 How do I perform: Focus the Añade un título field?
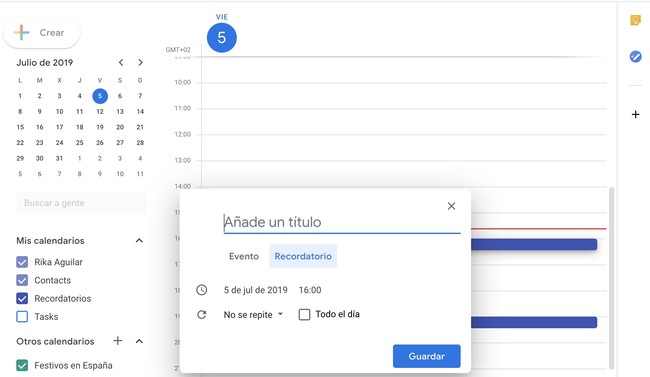pos(342,222)
